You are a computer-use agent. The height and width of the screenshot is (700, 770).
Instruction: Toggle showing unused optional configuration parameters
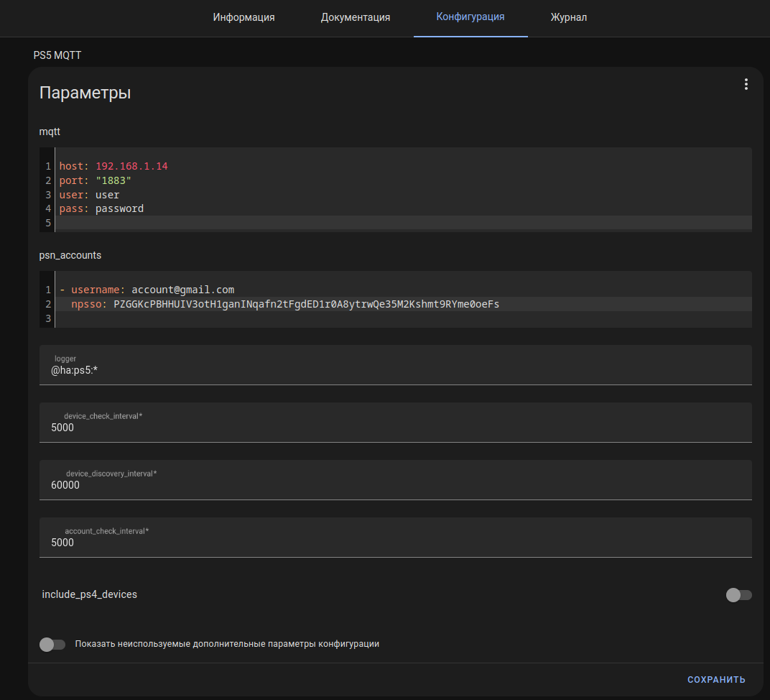click(52, 645)
